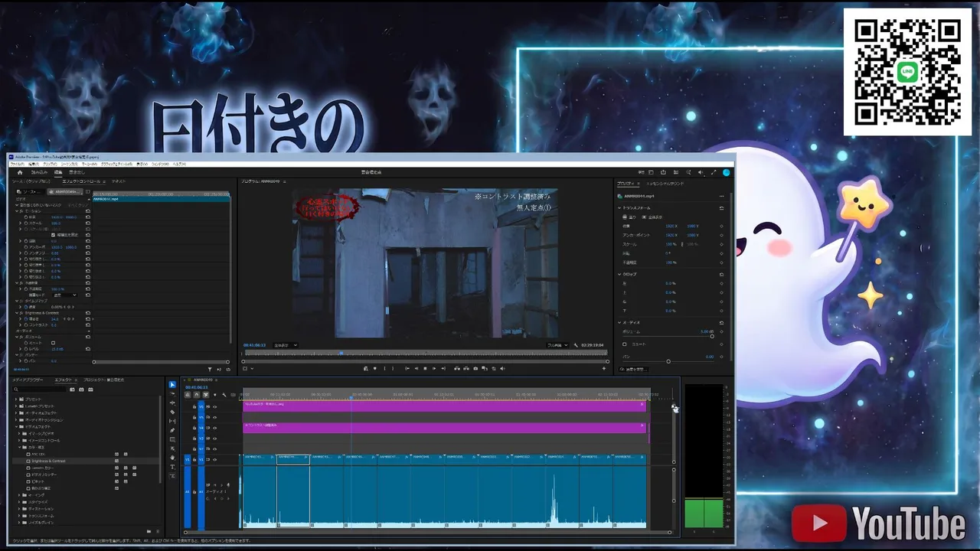Toggle the Mute checkbox in Properties audio section
Screen dimensions: 980x551
[x=625, y=344]
